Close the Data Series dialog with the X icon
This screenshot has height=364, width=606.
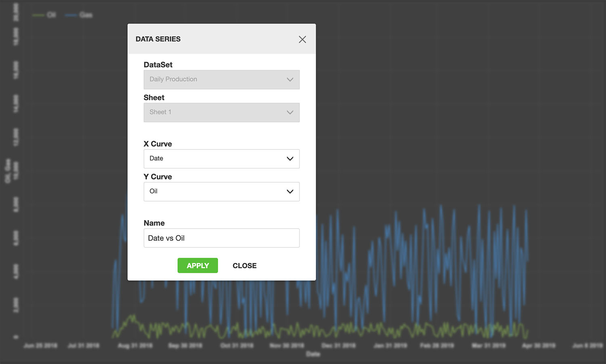[x=302, y=39]
